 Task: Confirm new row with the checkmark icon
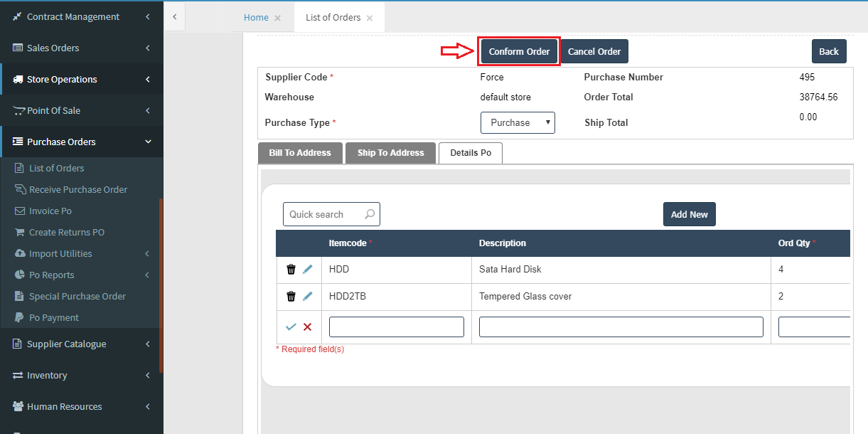[x=291, y=327]
